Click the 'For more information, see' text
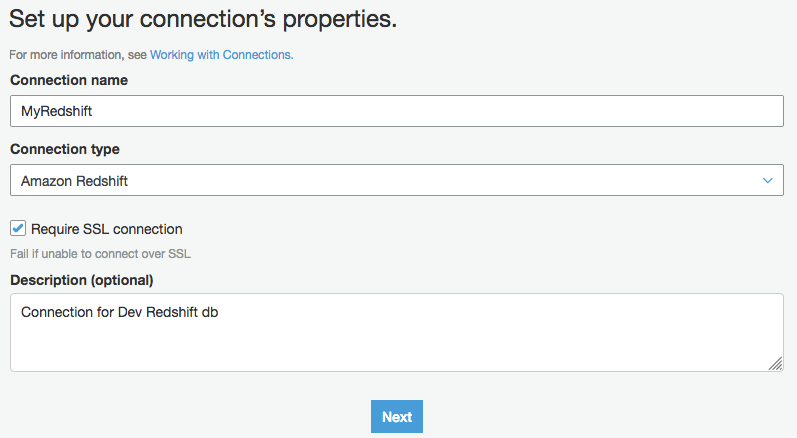This screenshot has width=797, height=438. tap(78, 55)
